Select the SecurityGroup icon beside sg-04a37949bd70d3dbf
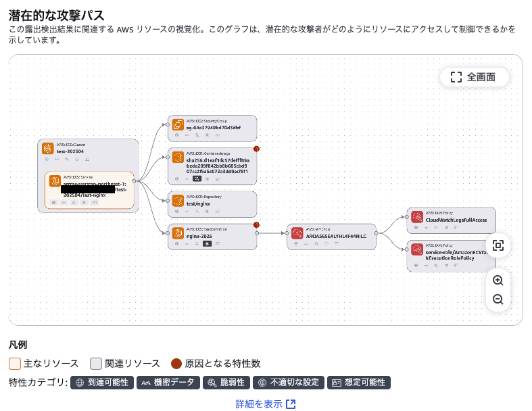 coord(178,124)
